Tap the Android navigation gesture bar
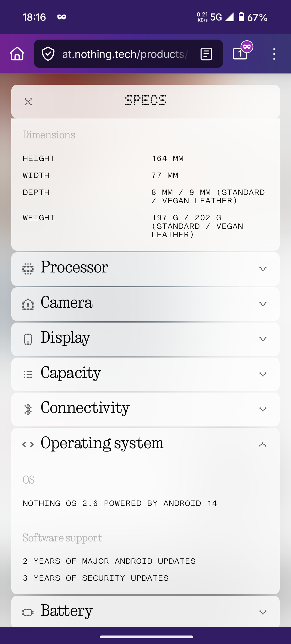 click(146, 637)
